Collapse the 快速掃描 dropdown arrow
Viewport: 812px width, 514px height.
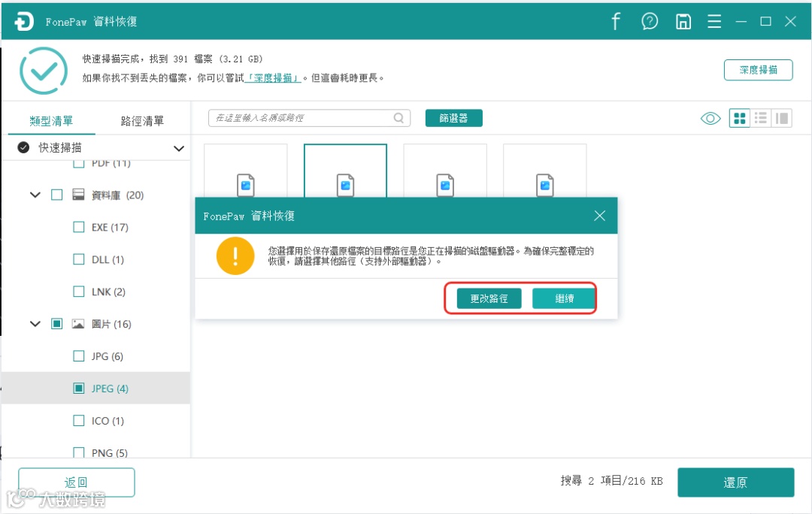point(179,149)
